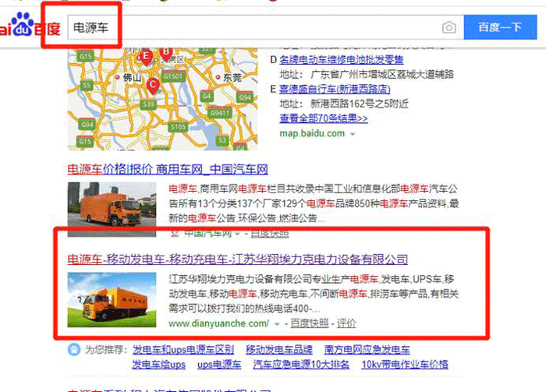This screenshot has width=546, height=392.
Task: Open 百度快照 link beside www.dianyuanche.com
Action: click(x=309, y=323)
